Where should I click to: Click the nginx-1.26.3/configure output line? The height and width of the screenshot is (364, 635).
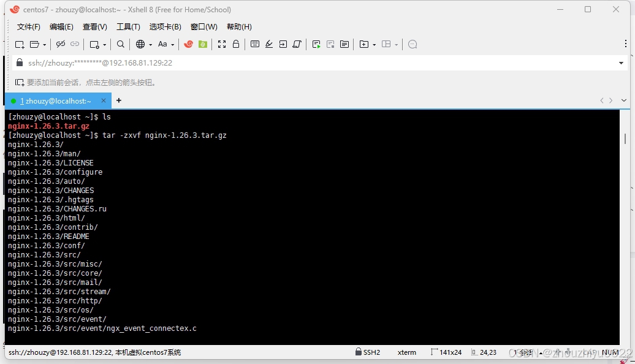click(55, 172)
